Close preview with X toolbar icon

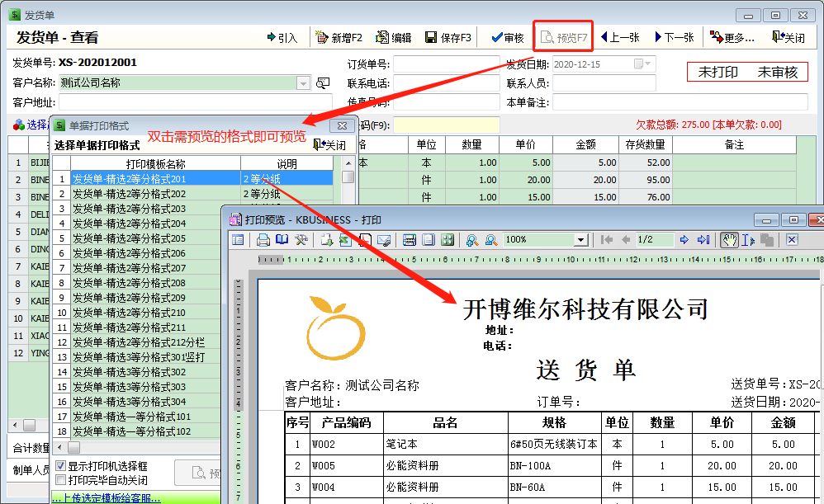tap(792, 240)
